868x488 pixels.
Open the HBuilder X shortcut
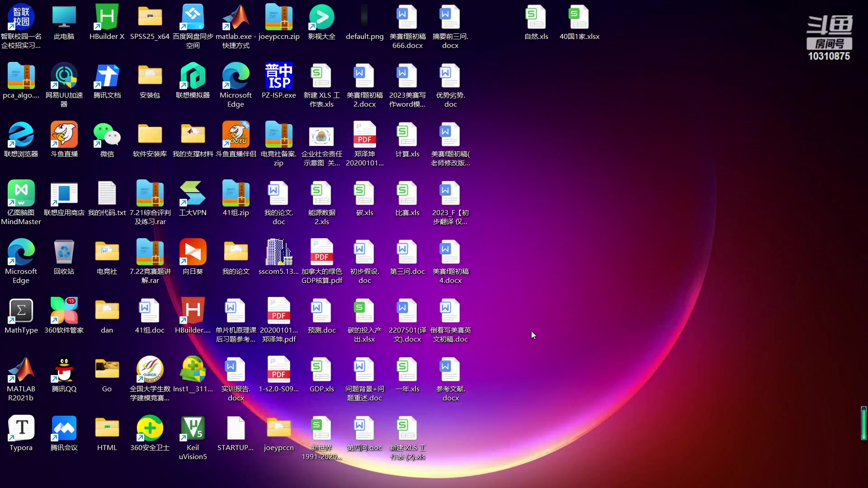tap(107, 22)
